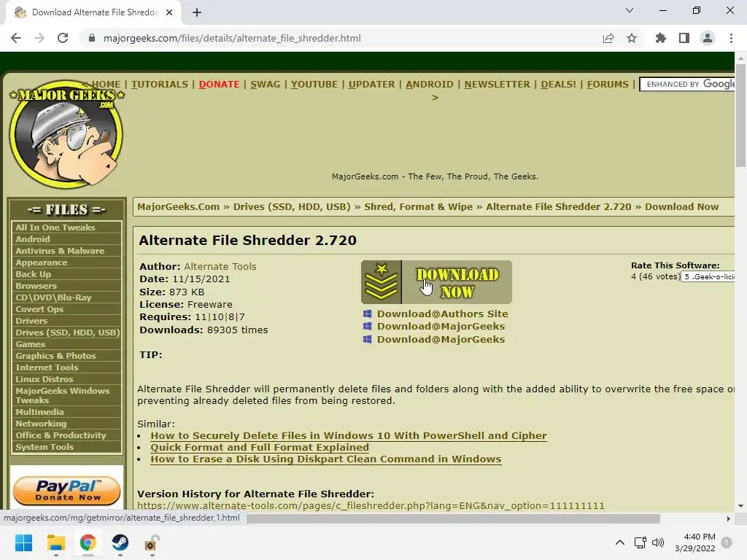Click the Alternate Tools author link
Image resolution: width=747 pixels, height=560 pixels.
220,266
